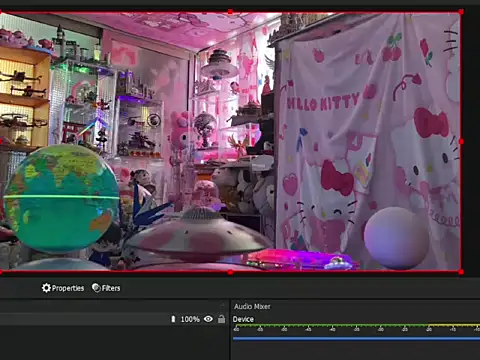Viewport: 480px width, 360px height.
Task: Click the 100% battery level text
Action: coord(190,319)
